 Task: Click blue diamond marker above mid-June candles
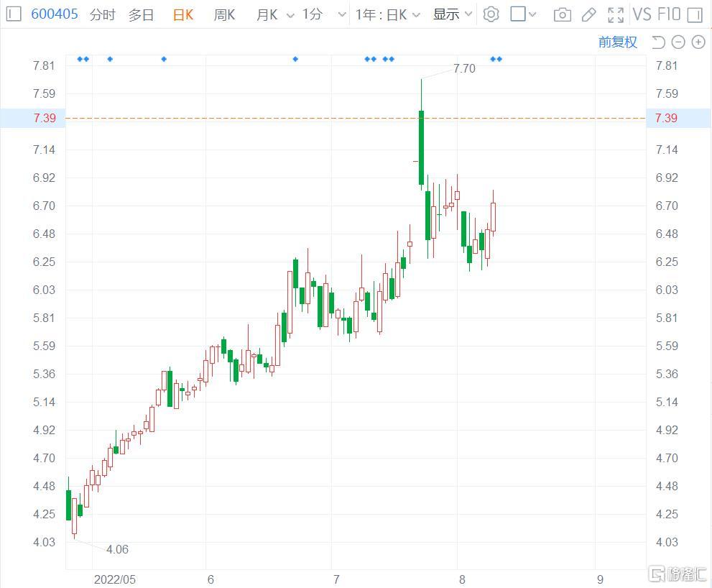tap(295, 59)
